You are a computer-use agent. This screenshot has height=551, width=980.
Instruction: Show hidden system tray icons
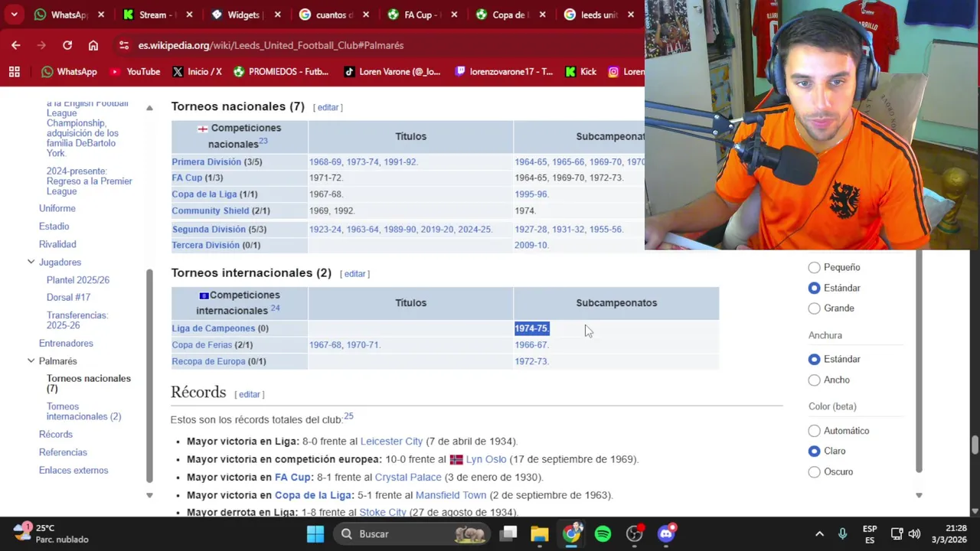pos(819,534)
